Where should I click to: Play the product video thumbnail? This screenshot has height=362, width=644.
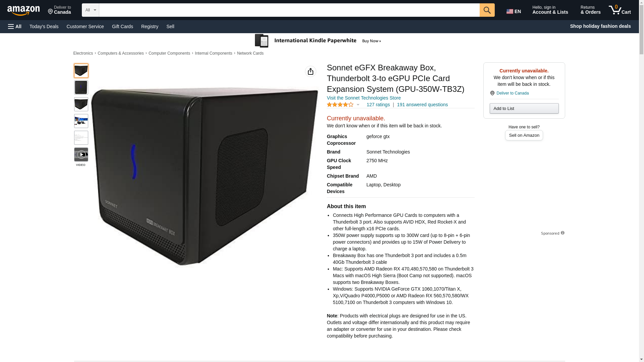pyautogui.click(x=81, y=155)
